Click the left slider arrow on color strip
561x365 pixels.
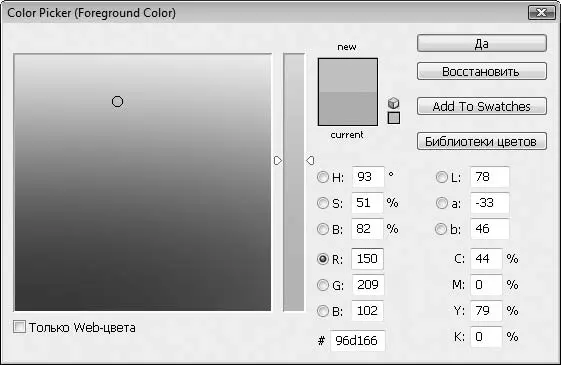(x=278, y=161)
